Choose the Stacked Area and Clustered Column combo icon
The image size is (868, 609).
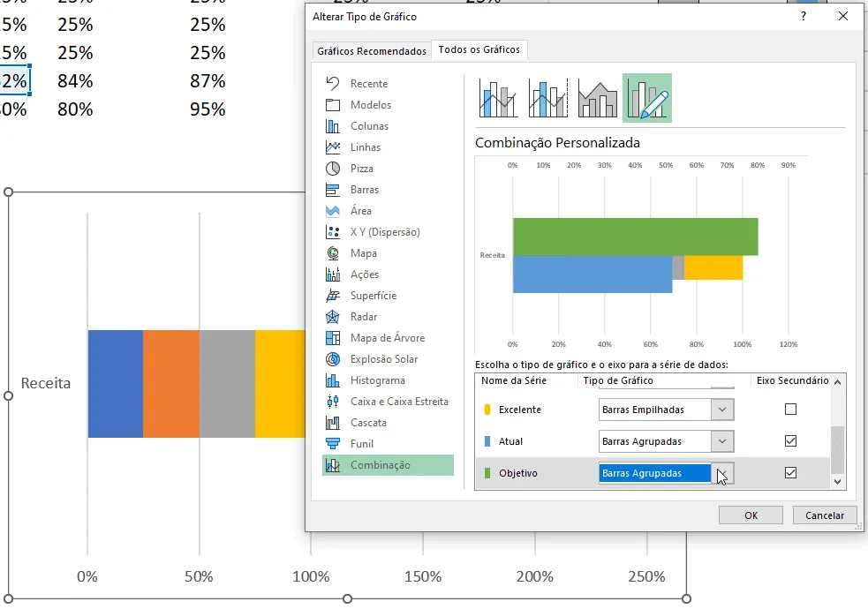click(x=597, y=98)
